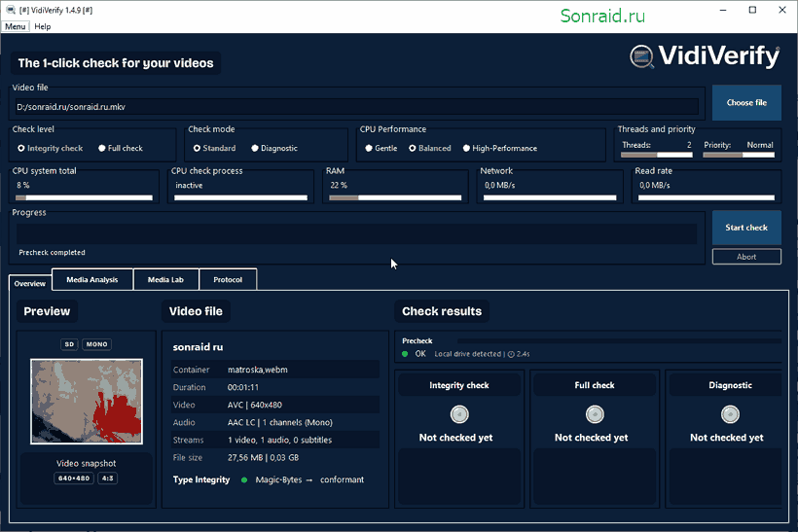This screenshot has width=798, height=532.
Task: Click the Abort button
Action: pos(746,257)
